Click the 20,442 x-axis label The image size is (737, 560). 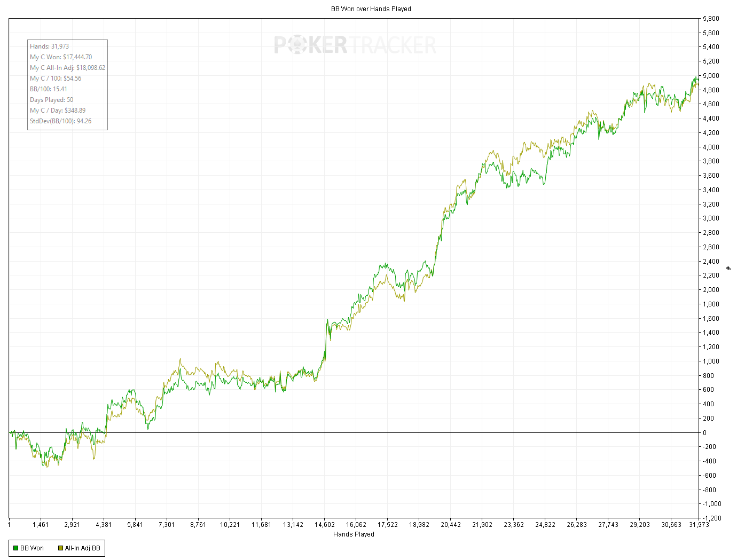tap(451, 525)
